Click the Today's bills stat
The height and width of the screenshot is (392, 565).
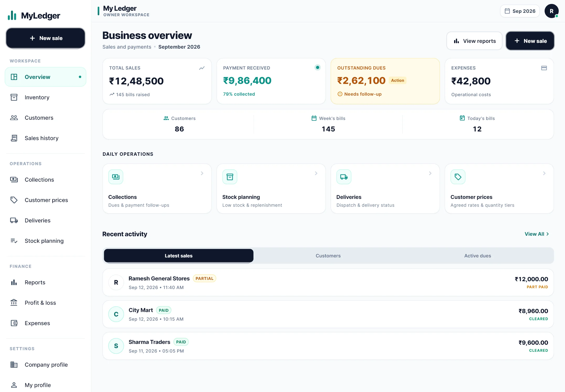coord(477,124)
